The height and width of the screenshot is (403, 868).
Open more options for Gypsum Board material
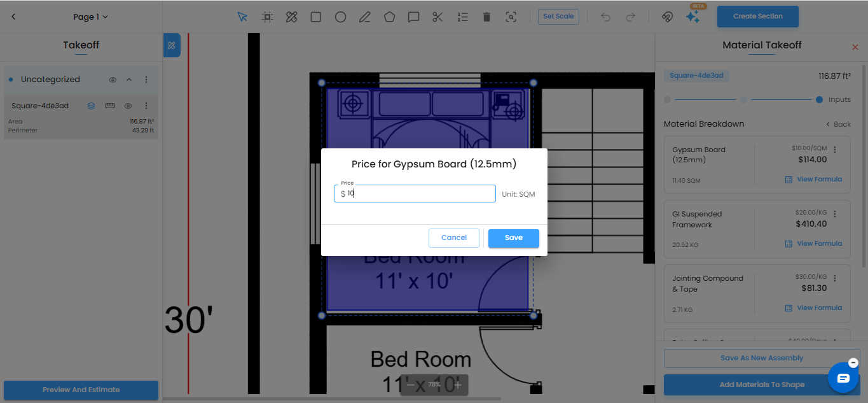[835, 150]
